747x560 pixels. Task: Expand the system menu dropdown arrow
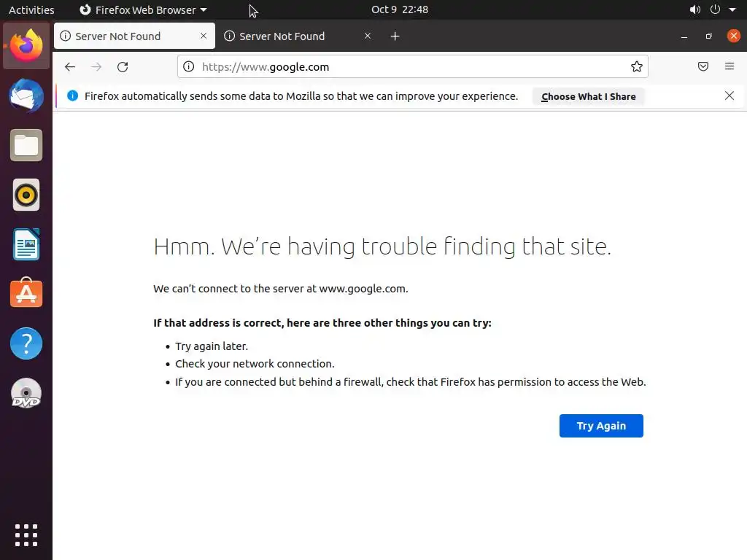point(732,9)
